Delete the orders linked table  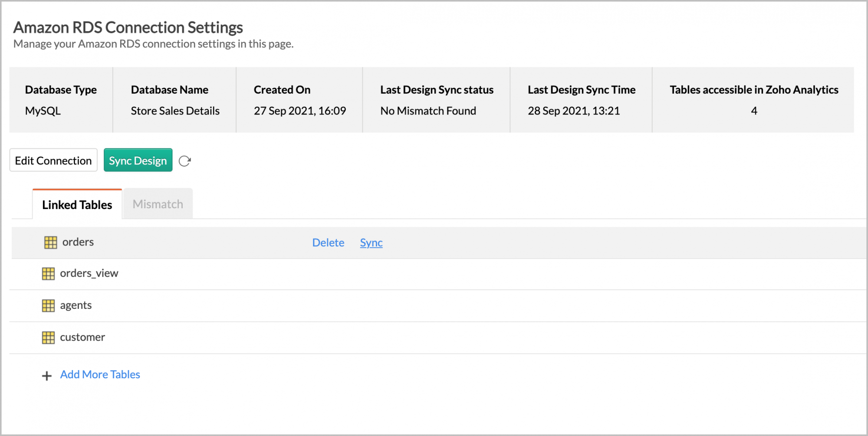point(328,243)
